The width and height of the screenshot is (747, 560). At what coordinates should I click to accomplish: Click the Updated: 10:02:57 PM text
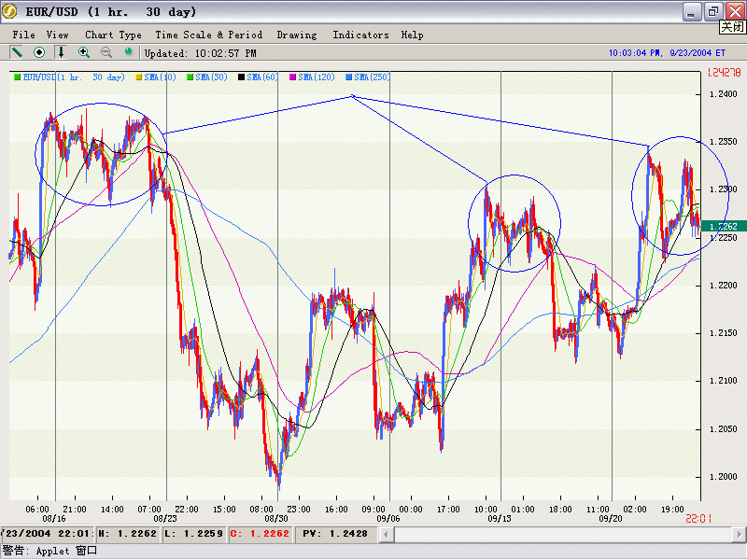coord(201,53)
